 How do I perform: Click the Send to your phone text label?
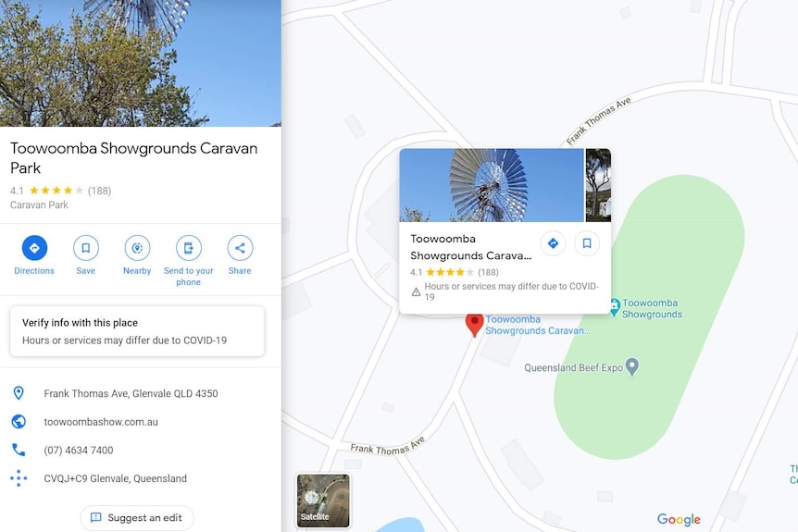(x=188, y=276)
